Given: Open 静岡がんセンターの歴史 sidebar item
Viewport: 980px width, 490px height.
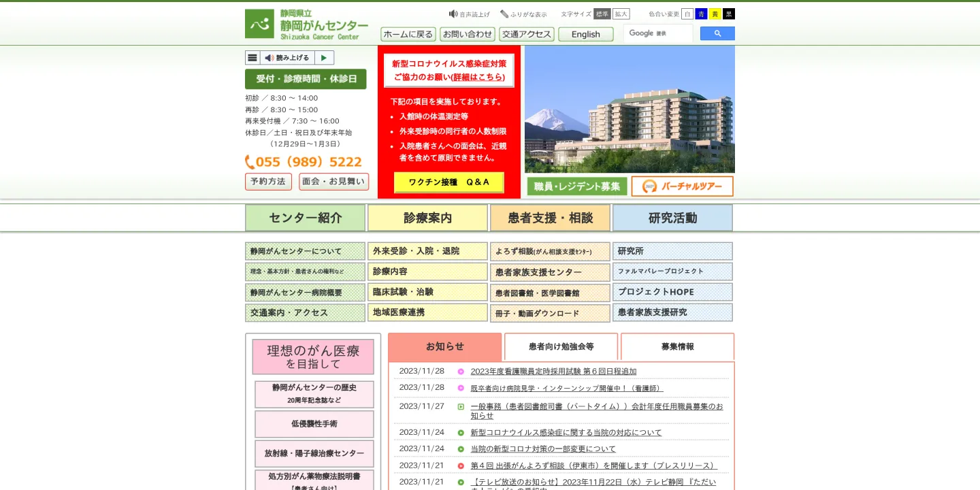Looking at the screenshot, I should tap(314, 395).
